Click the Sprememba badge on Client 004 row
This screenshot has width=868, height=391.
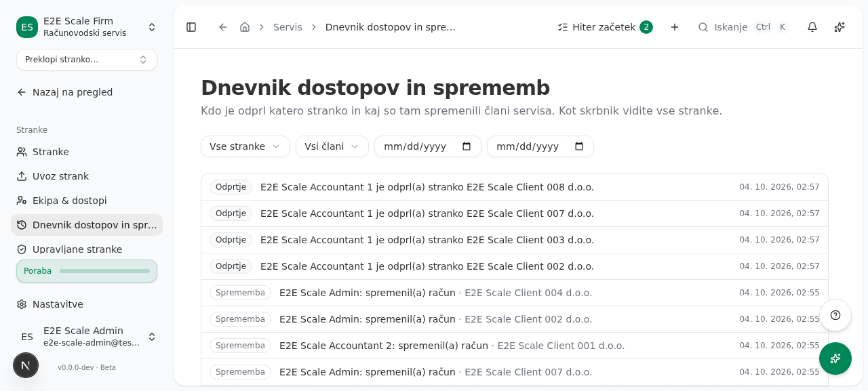point(240,293)
